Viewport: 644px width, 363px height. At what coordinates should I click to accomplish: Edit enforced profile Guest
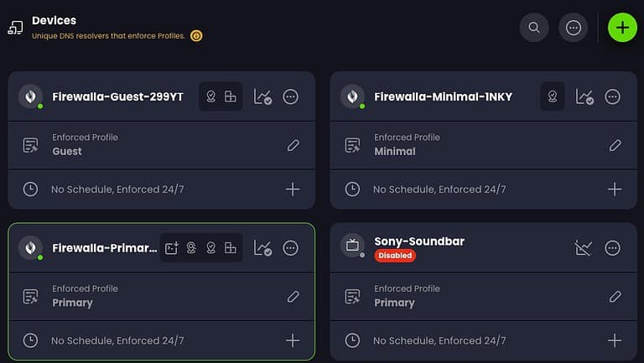pos(293,145)
